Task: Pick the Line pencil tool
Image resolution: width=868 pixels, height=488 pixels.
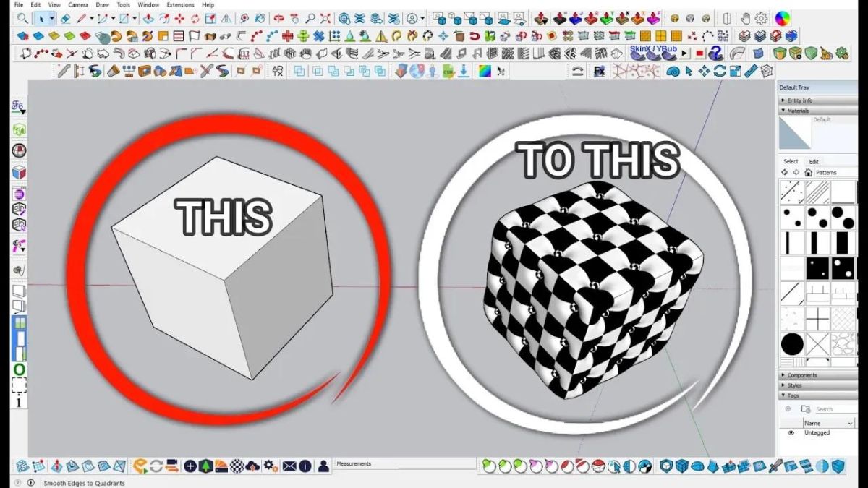Action: [82, 18]
